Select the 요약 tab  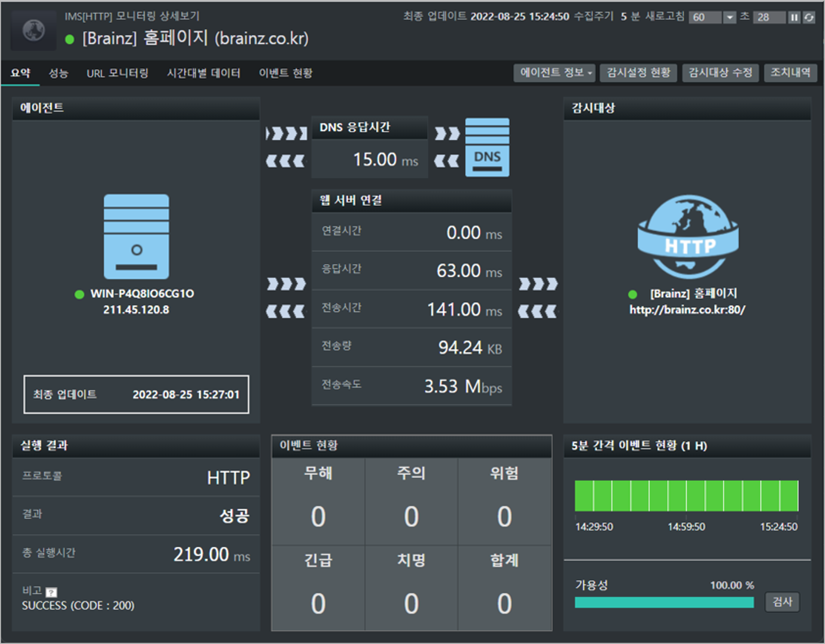[x=20, y=73]
